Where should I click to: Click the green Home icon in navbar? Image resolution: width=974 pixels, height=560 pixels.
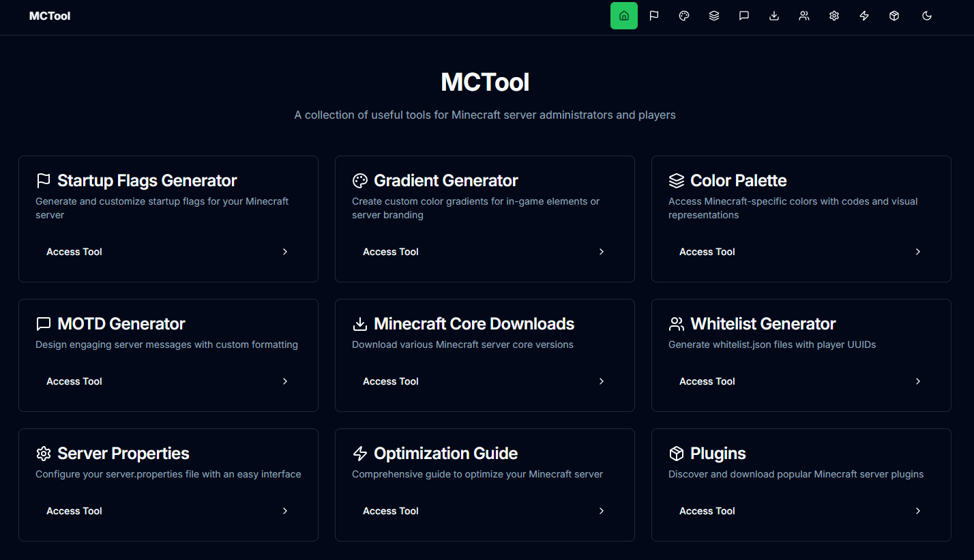624,16
